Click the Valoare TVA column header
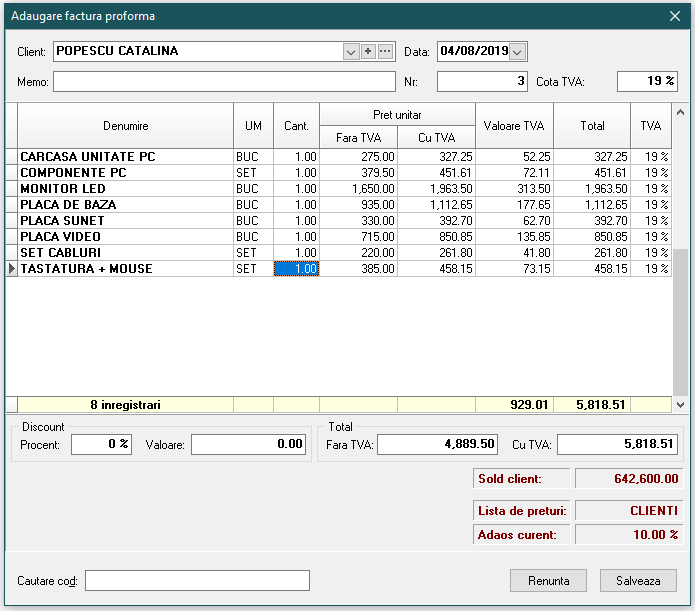The image size is (695, 611). [513, 126]
